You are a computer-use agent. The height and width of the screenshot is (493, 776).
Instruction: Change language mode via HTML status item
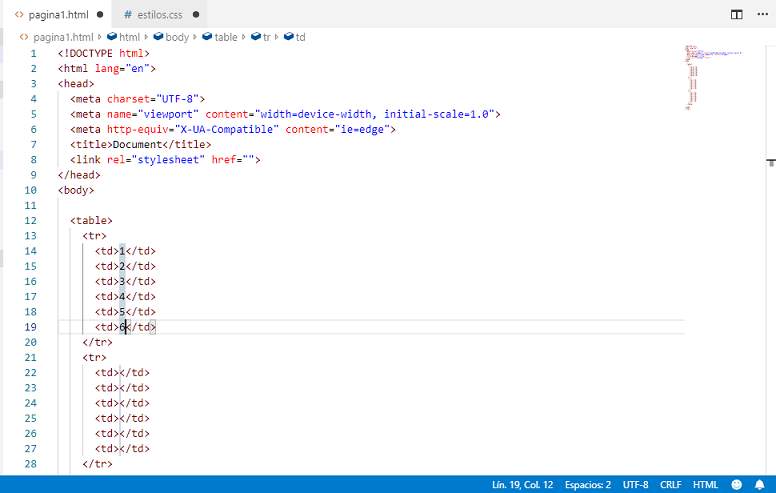[705, 485]
